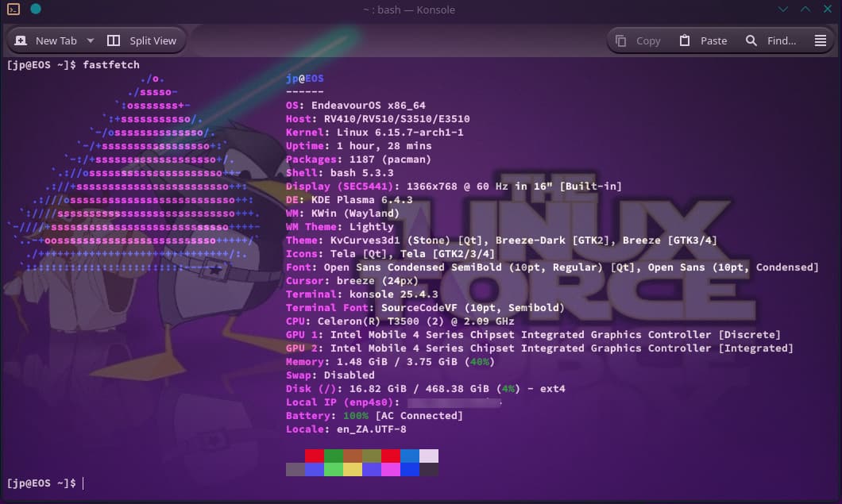Click Disk usage '16.82 GiB / 468.38 GiB'
842x504 pixels.
419,389
